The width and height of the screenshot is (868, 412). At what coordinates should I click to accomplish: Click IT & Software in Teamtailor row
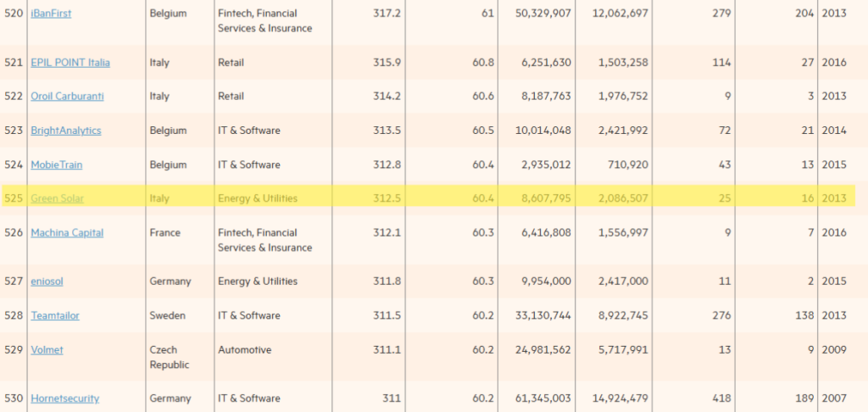249,315
